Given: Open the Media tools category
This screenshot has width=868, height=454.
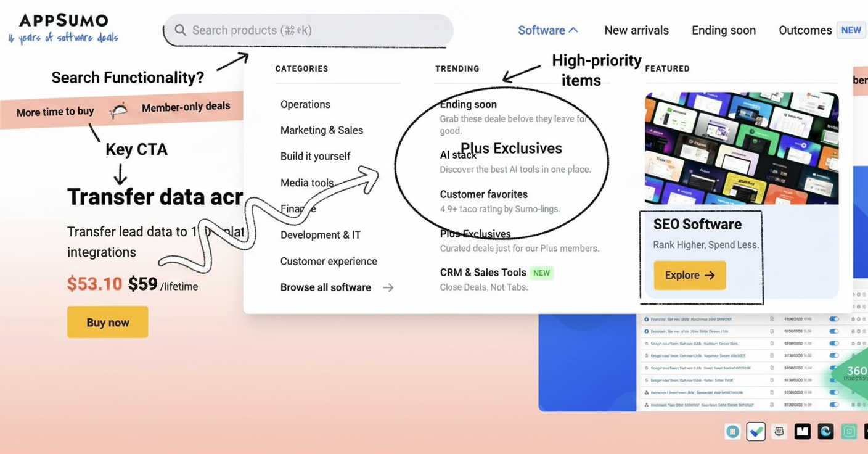Looking at the screenshot, I should (307, 183).
